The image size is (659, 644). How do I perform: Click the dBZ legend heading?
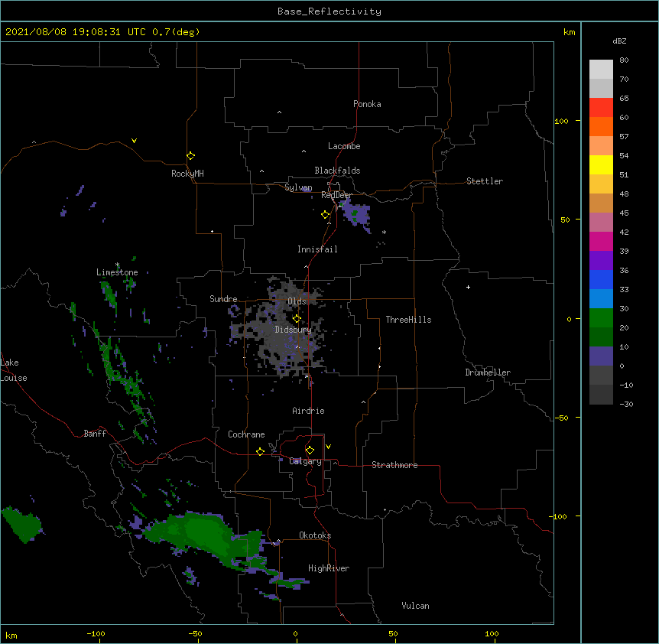619,41
